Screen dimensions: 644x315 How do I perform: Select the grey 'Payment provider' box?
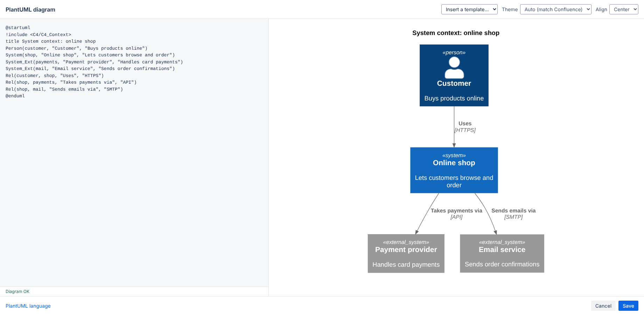(x=406, y=253)
